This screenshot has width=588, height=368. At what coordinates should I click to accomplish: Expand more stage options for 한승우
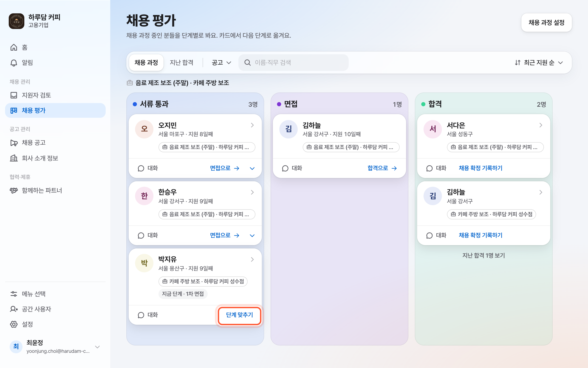(x=252, y=236)
